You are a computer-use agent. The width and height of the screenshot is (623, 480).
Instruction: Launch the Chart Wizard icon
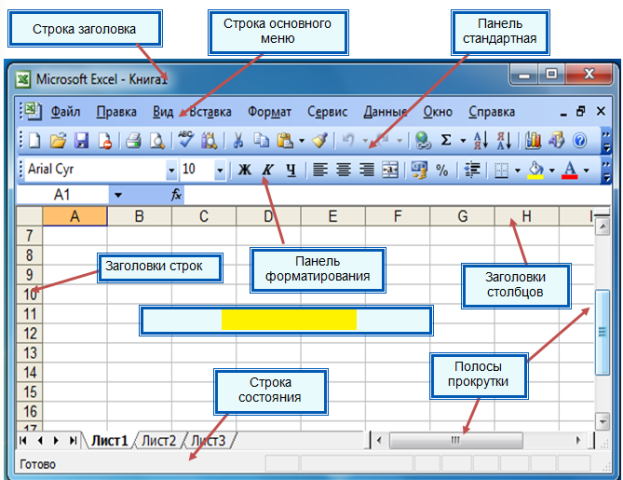click(533, 141)
